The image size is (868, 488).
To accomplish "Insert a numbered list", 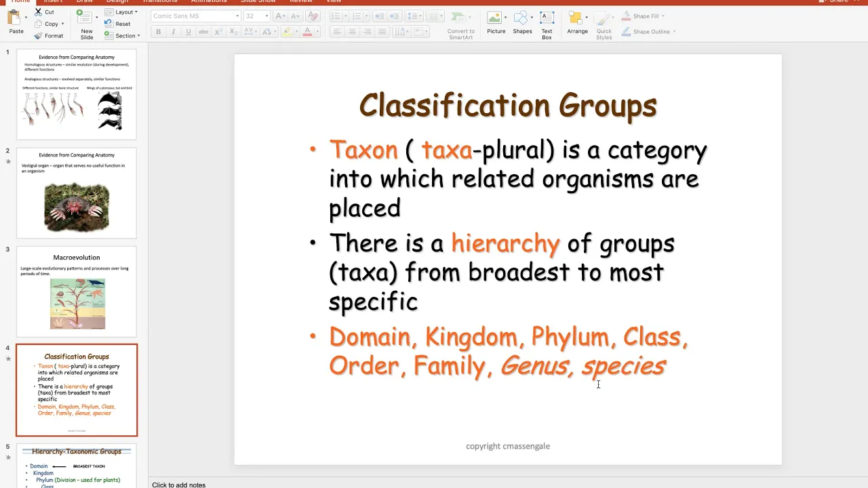I will (357, 16).
